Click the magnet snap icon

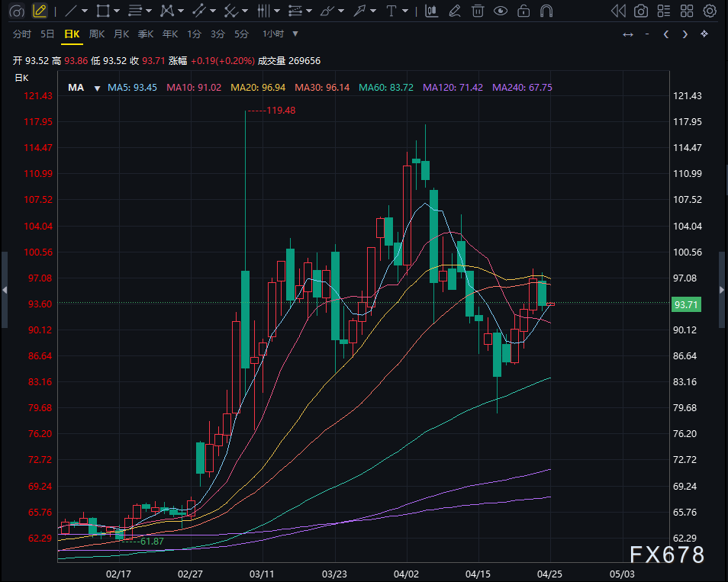[546, 11]
